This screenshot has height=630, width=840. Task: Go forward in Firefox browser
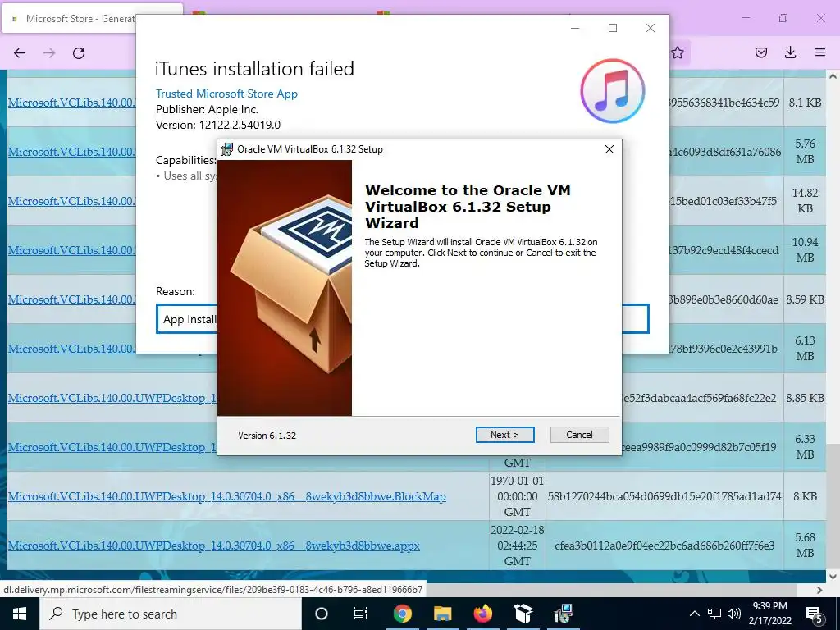[x=49, y=53]
